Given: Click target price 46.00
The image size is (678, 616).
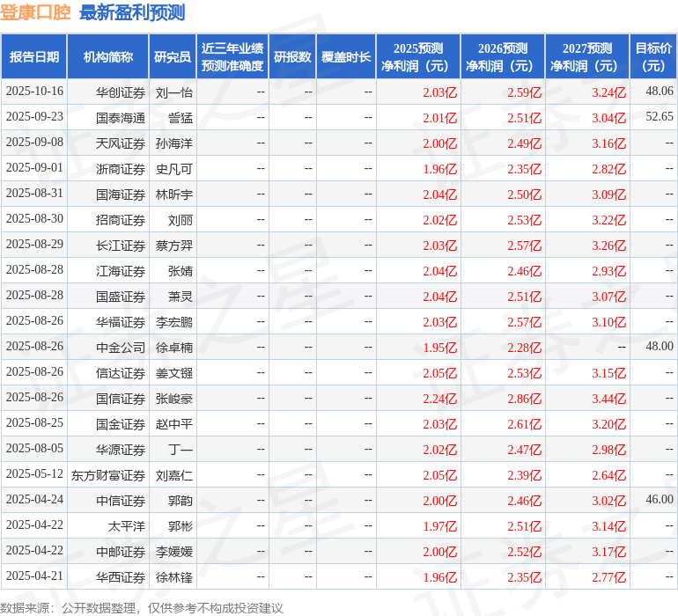Looking at the screenshot, I should click(660, 499).
